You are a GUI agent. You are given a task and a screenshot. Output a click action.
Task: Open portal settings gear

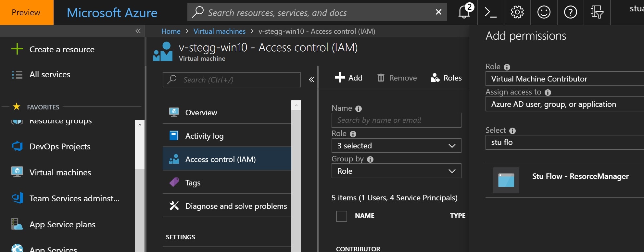[517, 12]
